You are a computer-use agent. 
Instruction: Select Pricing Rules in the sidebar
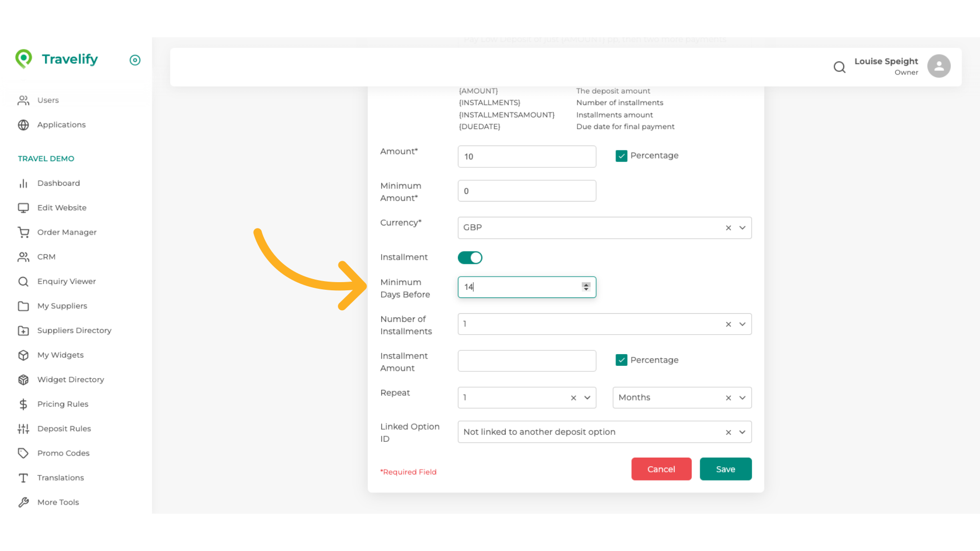(x=61, y=404)
